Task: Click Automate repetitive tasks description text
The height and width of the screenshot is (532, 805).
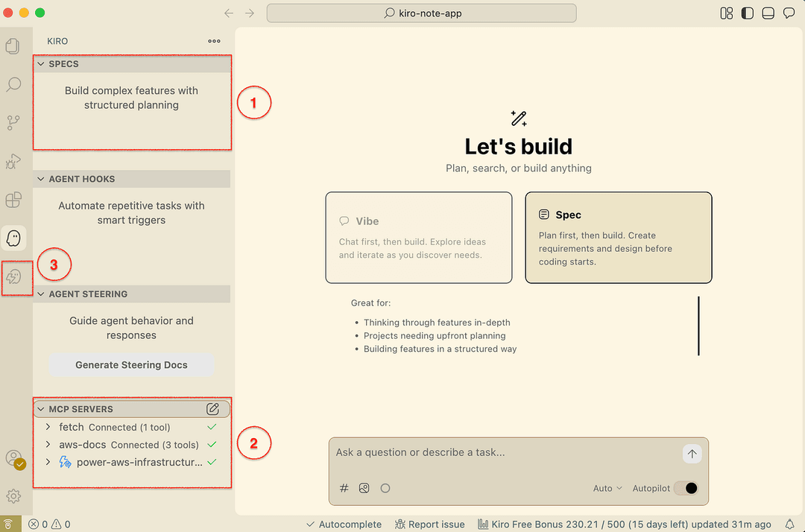Action: (x=131, y=213)
